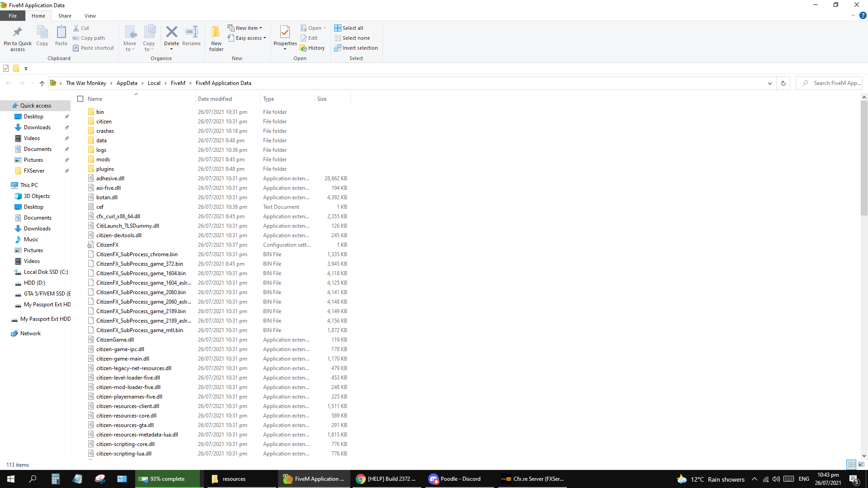The image size is (868, 488).
Task: Toggle the select-all checkbox in the header
Action: (x=80, y=99)
